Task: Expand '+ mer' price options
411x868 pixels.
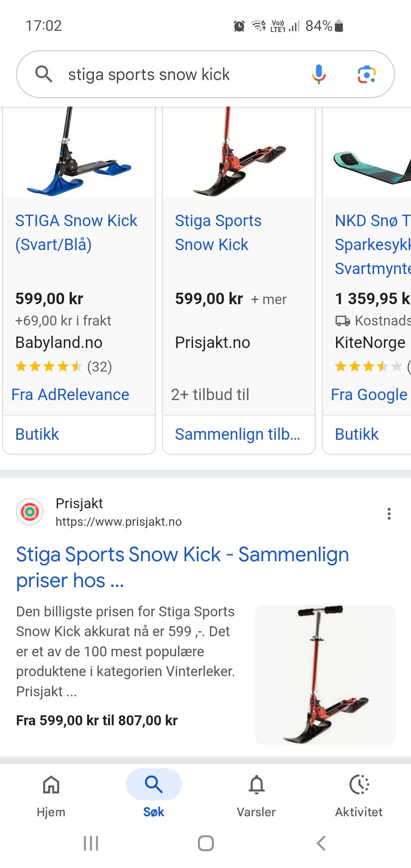Action: 268,299
